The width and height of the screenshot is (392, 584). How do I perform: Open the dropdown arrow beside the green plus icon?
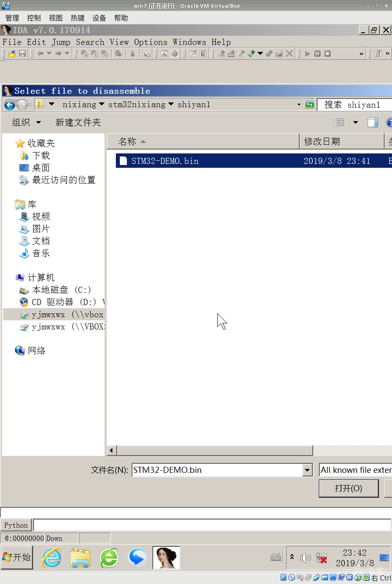point(260,54)
